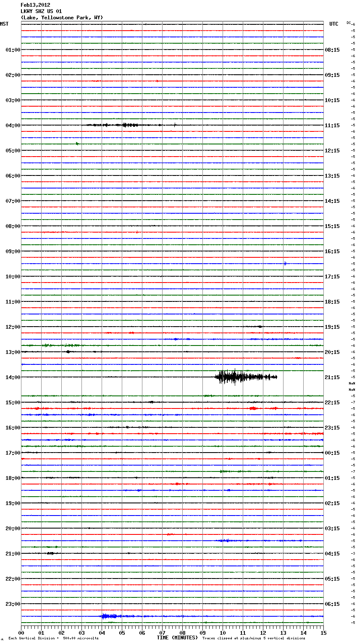Click minute tick label 10 on the axis
This screenshot has height=644, width=357.
[223, 633]
